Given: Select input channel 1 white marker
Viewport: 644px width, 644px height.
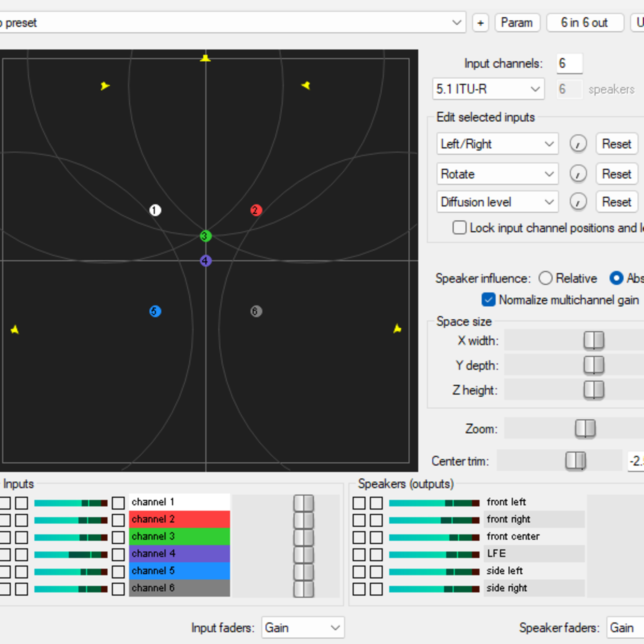Looking at the screenshot, I should pos(155,210).
